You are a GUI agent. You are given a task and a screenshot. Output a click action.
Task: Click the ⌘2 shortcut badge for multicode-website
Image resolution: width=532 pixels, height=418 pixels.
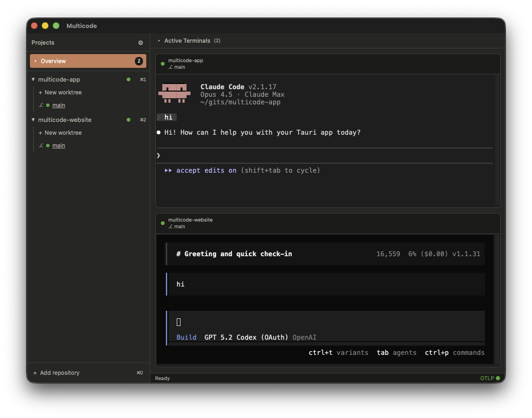click(143, 120)
